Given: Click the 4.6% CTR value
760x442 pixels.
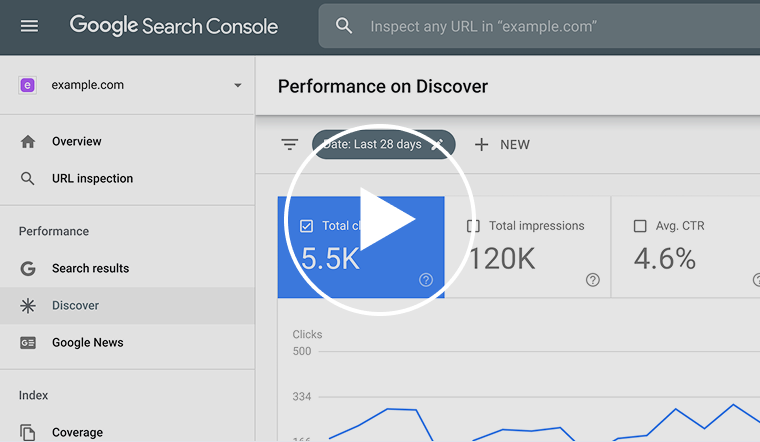Looking at the screenshot, I should (665, 258).
